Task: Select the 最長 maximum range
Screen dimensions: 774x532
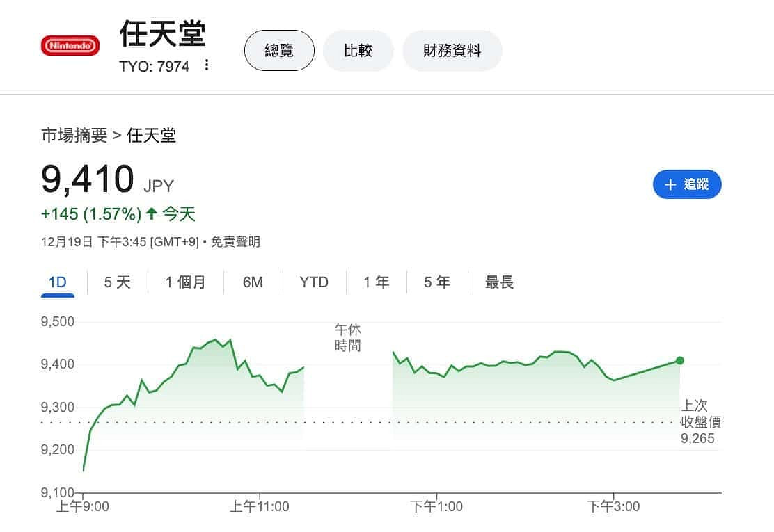Action: tap(499, 282)
